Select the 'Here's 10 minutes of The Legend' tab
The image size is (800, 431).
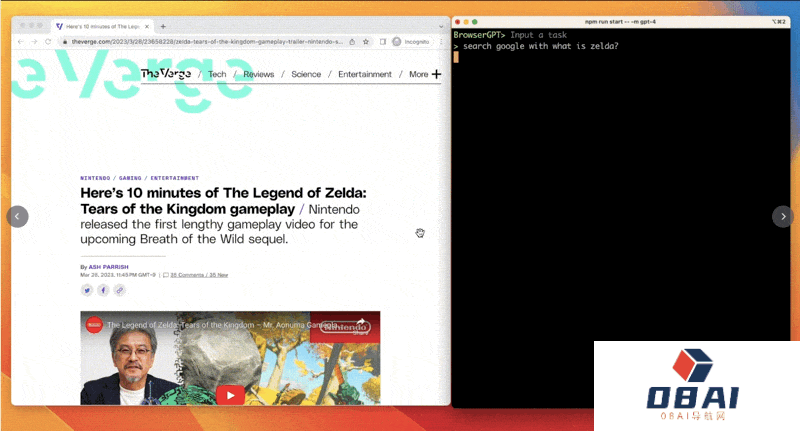click(x=102, y=27)
